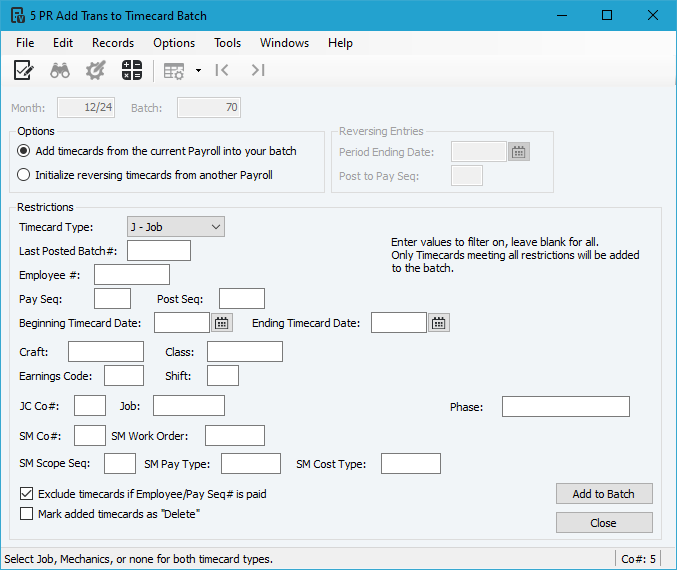This screenshot has width=677, height=570.
Task: Open the Options menu
Action: coord(174,43)
